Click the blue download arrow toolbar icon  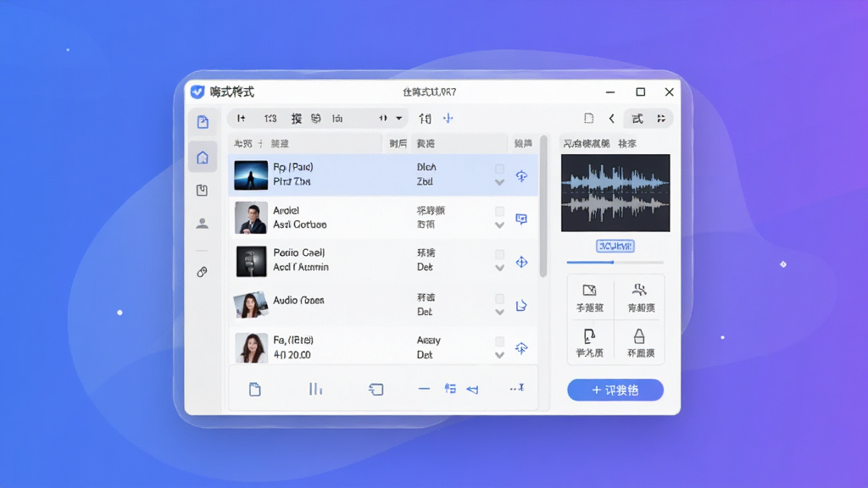448,119
